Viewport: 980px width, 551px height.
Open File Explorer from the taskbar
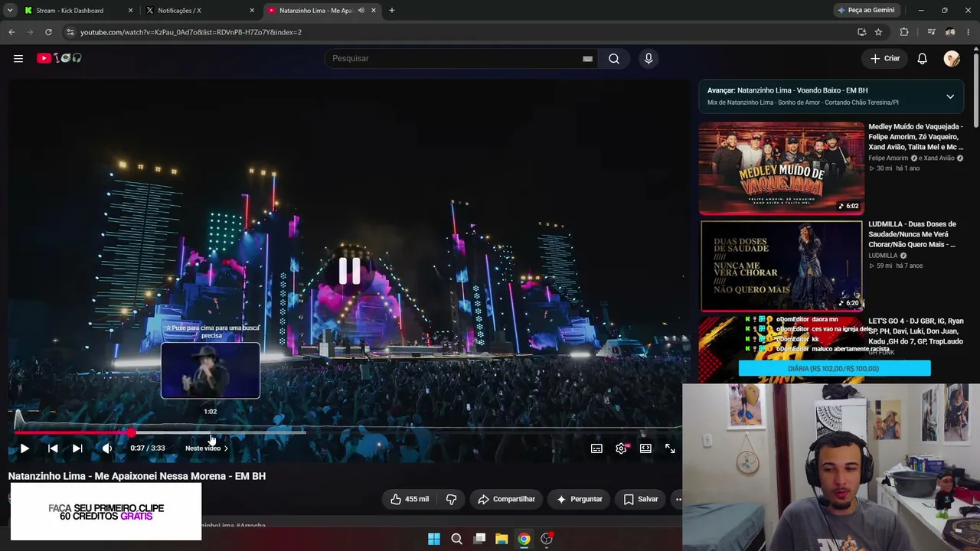pyautogui.click(x=501, y=539)
